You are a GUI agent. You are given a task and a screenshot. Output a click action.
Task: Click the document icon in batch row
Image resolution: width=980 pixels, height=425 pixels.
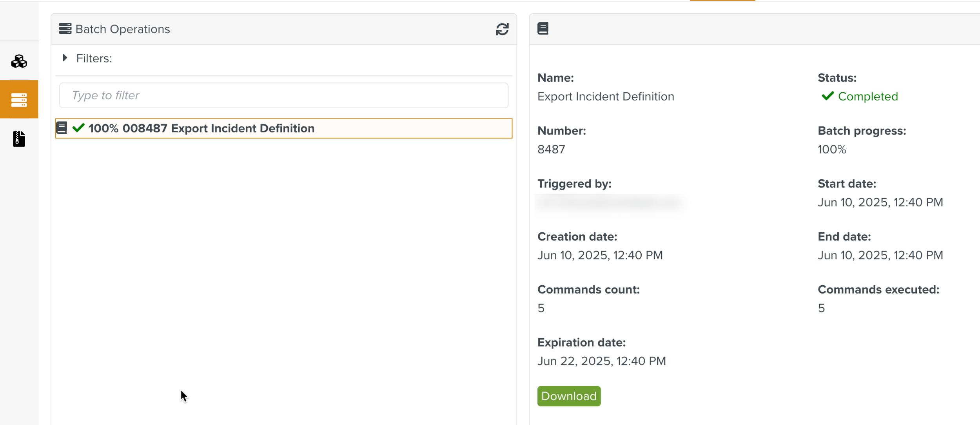pyautogui.click(x=62, y=128)
